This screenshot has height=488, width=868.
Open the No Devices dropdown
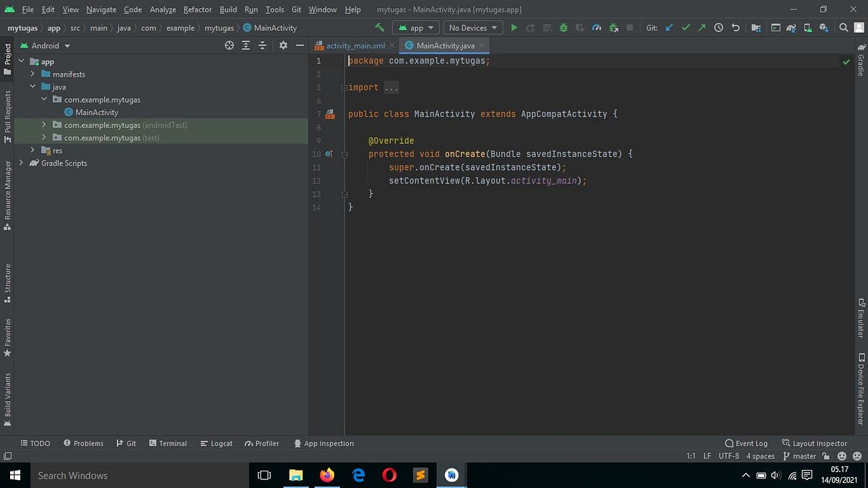472,27
